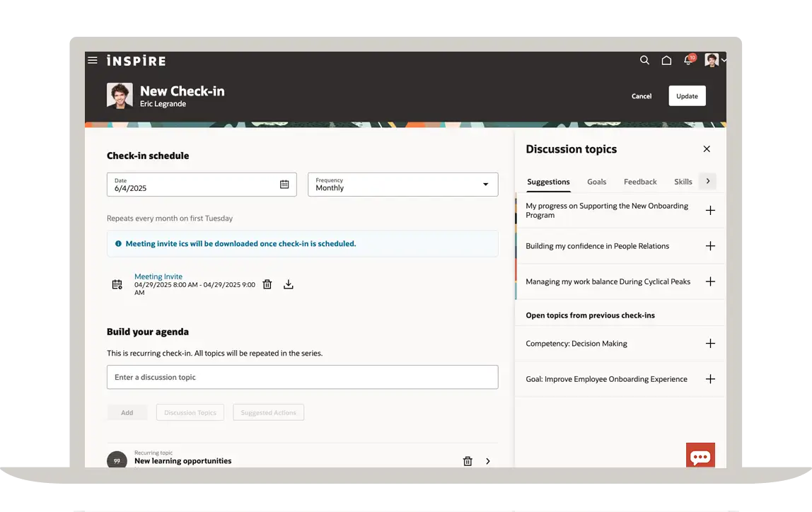Open the Meeting Invite link
812x512 pixels.
tap(158, 277)
